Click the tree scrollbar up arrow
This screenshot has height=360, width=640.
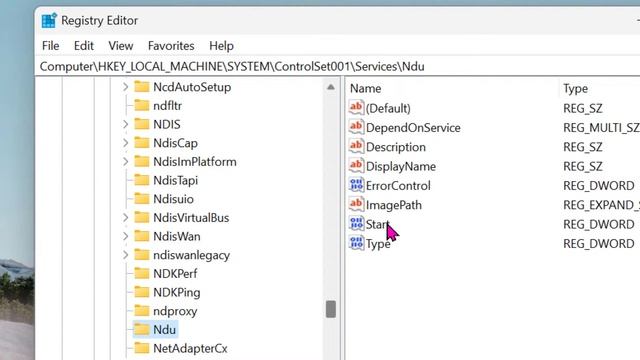tap(331, 87)
